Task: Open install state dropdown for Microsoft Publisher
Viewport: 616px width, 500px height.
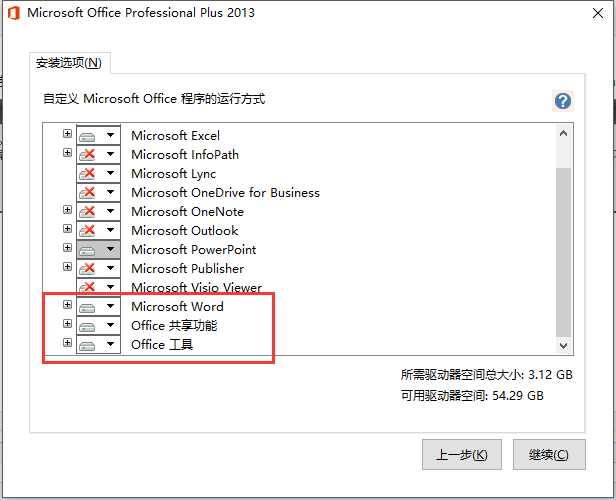Action: (98, 268)
